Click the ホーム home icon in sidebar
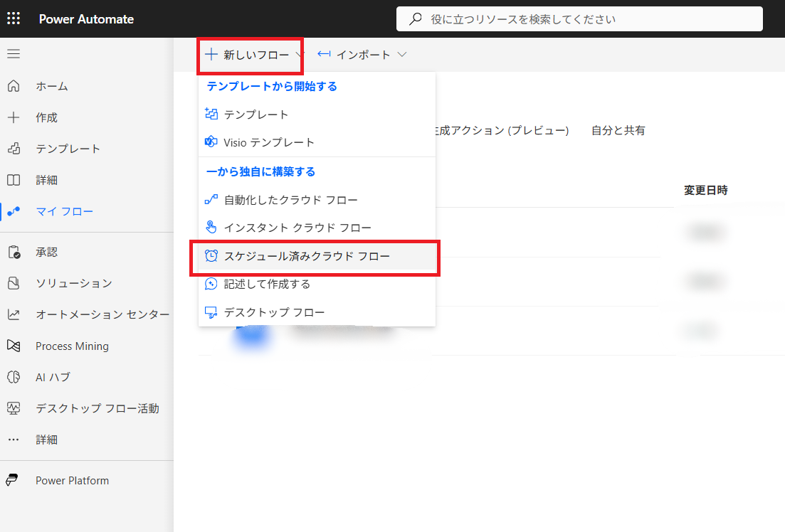Image resolution: width=785 pixels, height=532 pixels. (x=14, y=86)
